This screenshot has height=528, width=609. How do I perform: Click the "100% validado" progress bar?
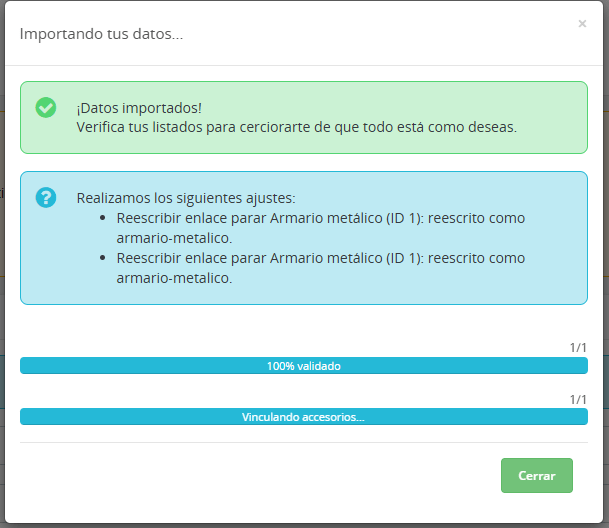[303, 366]
